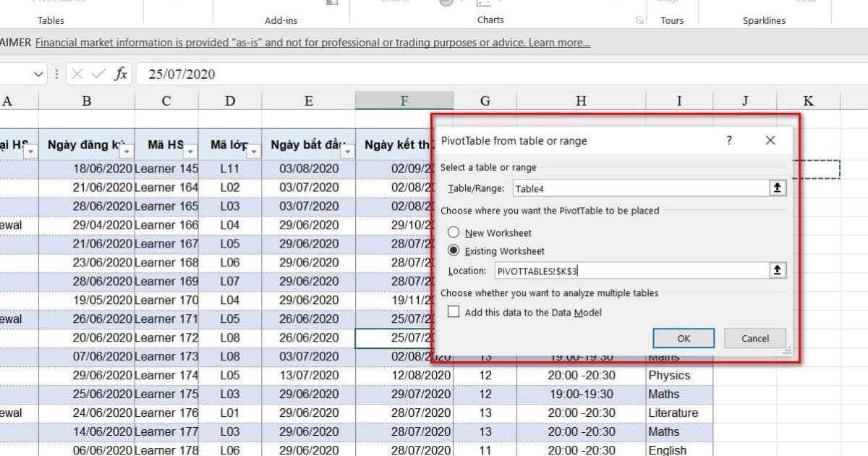Open the Name Box dropdown arrow
868x456 pixels.
39,74
